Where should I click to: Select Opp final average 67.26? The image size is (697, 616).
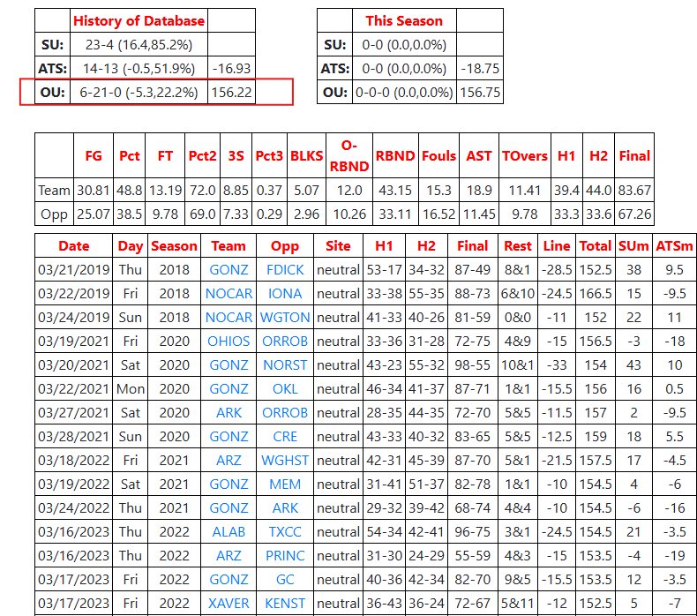pos(634,214)
